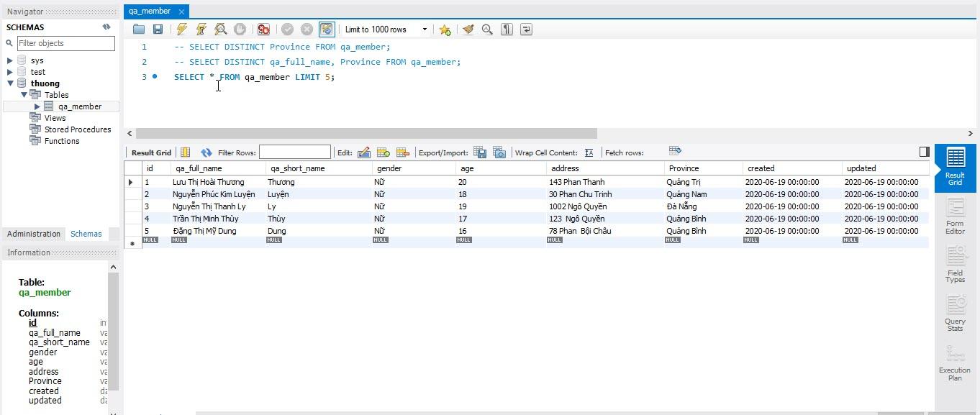Toggle the auto-commit mode button
Image resolution: width=980 pixels, height=415 pixels.
pos(327,29)
